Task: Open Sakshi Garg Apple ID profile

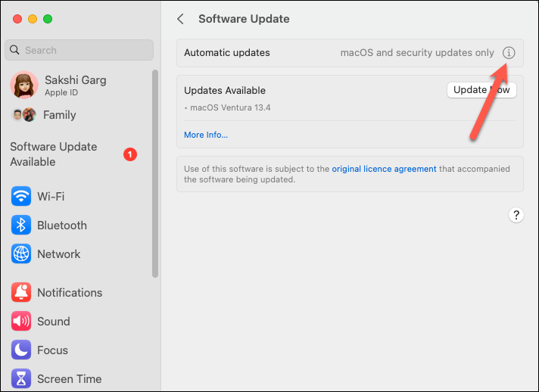Action: [x=58, y=86]
